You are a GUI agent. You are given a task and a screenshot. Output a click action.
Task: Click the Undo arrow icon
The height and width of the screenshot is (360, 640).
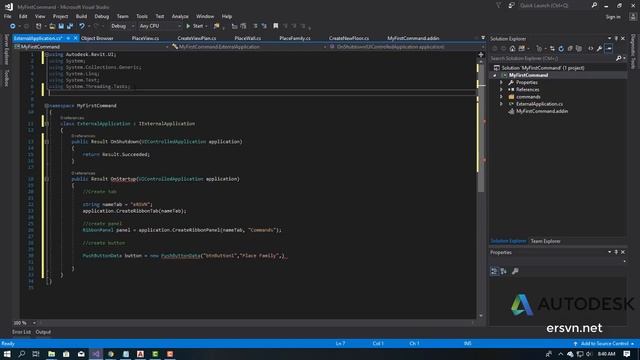point(82,26)
